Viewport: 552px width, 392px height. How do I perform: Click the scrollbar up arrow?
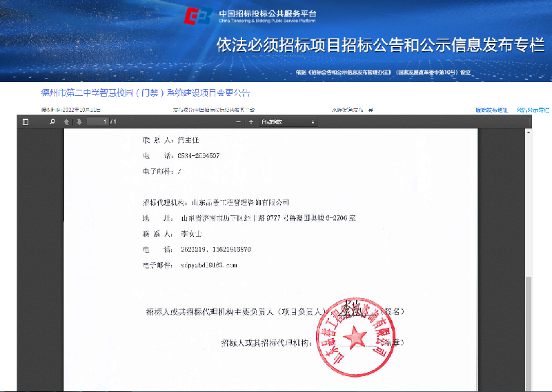tap(529, 133)
